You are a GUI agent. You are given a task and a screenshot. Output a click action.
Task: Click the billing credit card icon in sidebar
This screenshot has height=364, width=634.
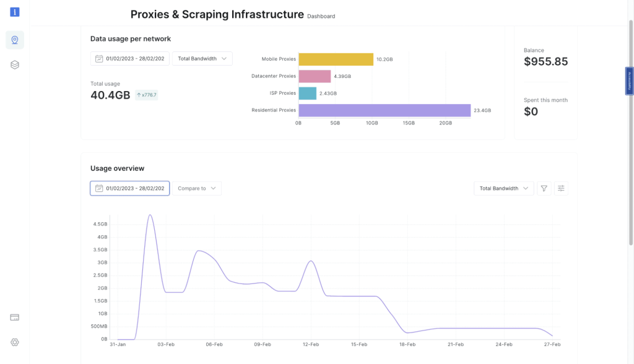(14, 316)
